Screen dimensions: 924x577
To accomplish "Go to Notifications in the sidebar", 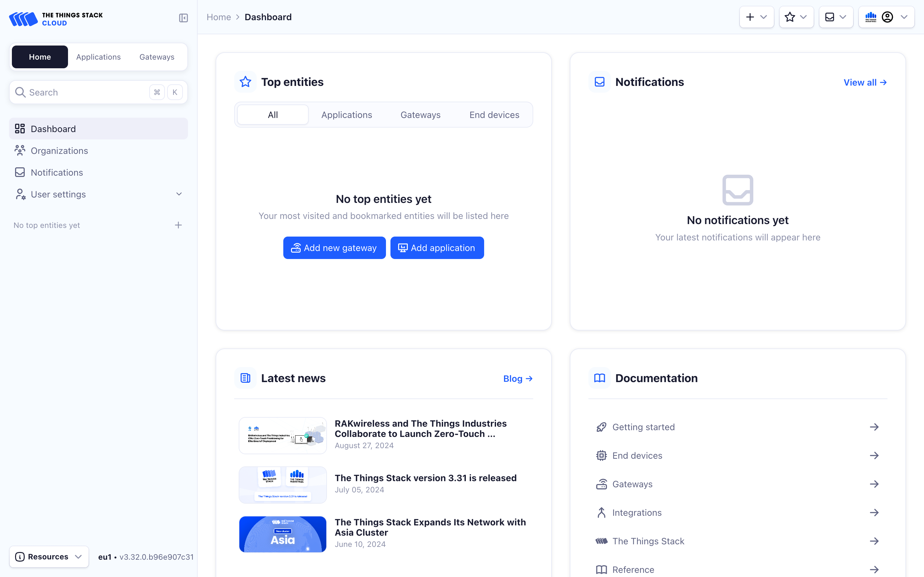I will click(56, 172).
